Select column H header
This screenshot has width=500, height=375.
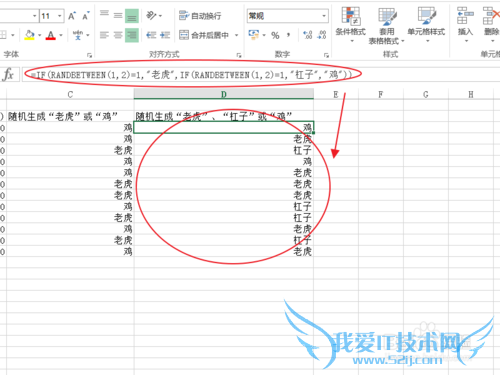coord(471,94)
